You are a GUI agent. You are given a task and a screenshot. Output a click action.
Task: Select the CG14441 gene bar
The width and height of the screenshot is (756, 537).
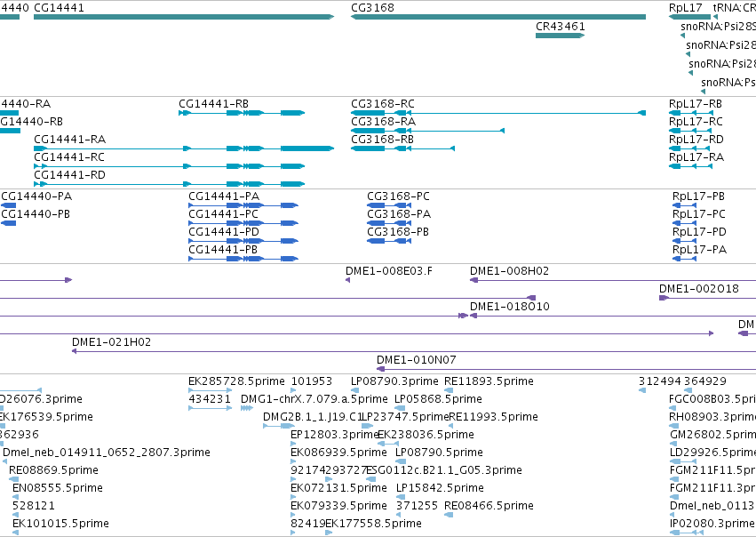click(184, 17)
